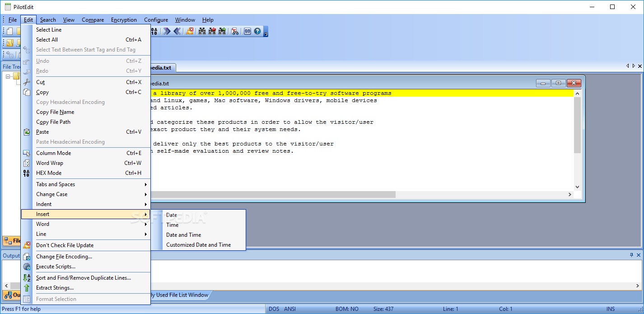Open help via the question mark icon
Screen dimensions: 644x314
[x=257, y=31]
